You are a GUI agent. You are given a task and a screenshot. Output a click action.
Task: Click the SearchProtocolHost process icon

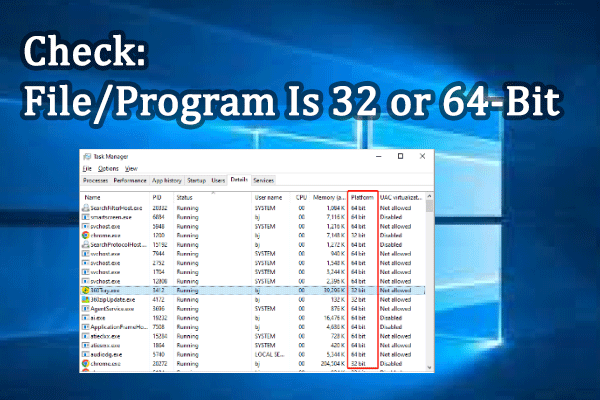86,245
